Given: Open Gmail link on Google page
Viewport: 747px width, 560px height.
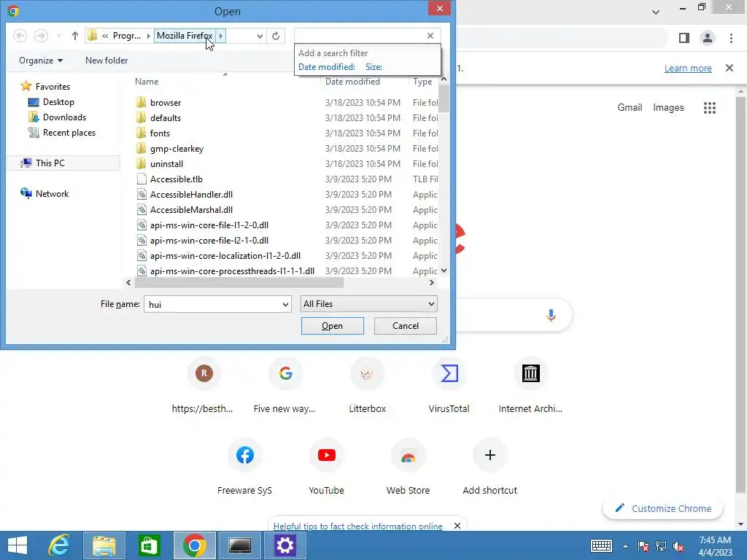Looking at the screenshot, I should tap(630, 108).
